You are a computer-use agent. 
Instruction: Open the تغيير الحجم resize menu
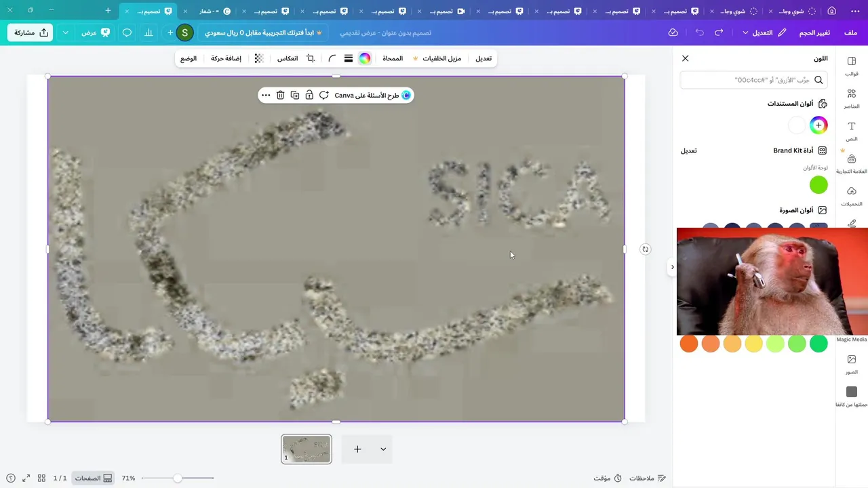[814, 33]
